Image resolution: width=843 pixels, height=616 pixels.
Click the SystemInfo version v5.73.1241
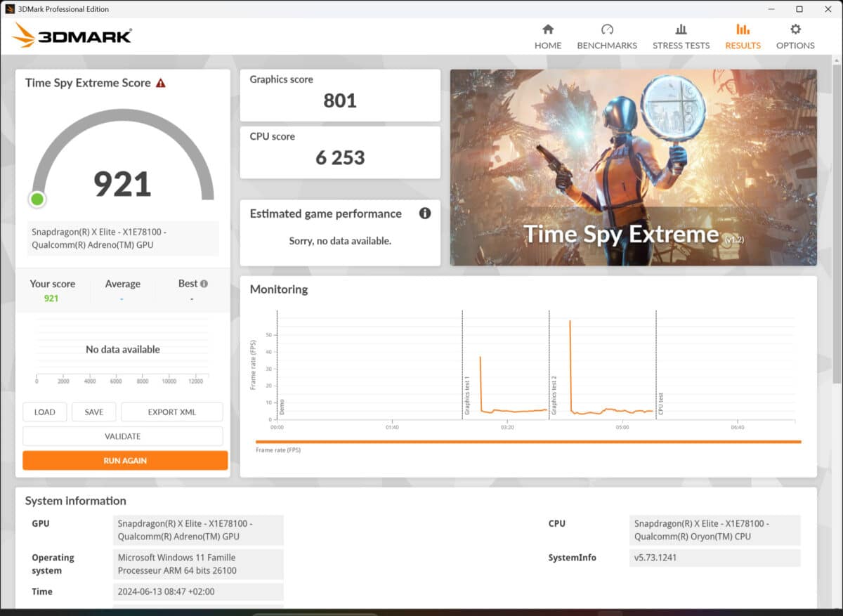(x=715, y=558)
